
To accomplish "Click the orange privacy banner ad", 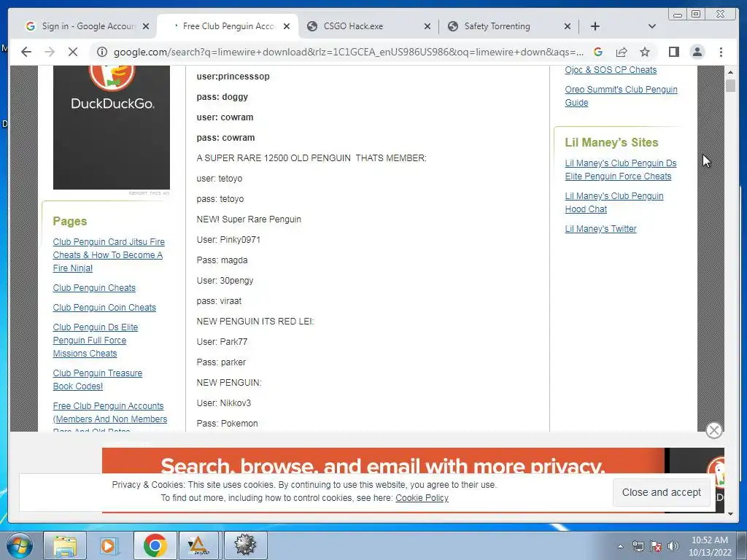I will coord(383,462).
